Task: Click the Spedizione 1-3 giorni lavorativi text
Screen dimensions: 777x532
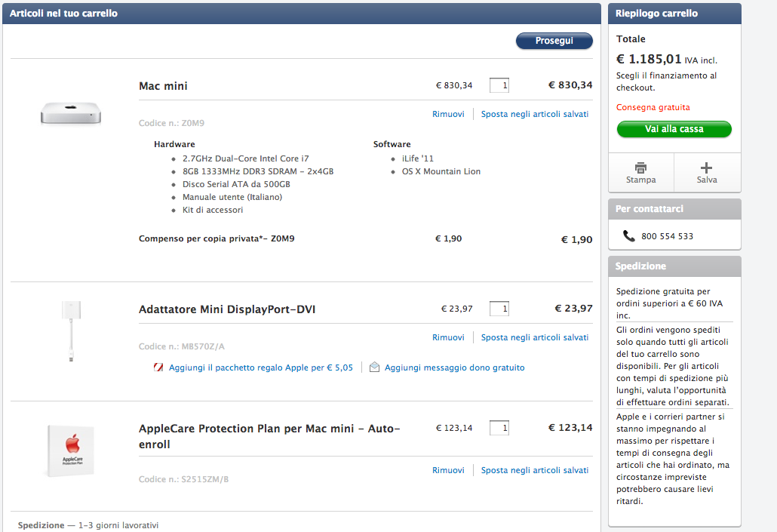Action: [88, 525]
